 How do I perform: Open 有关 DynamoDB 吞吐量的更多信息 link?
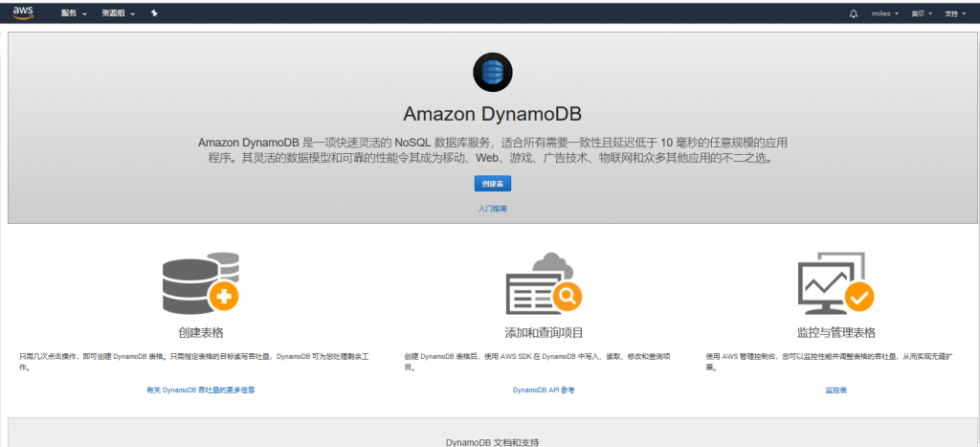[201, 391]
